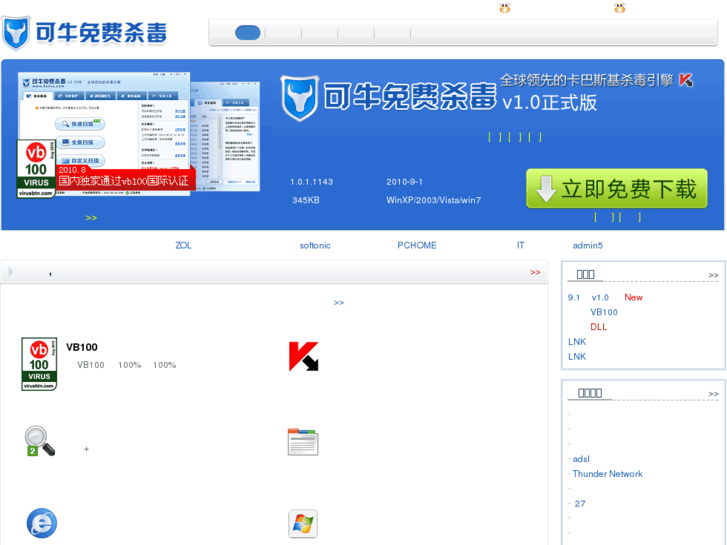Open the software screenshot preview in the banner
The height and width of the screenshot is (545, 727).
(139, 134)
